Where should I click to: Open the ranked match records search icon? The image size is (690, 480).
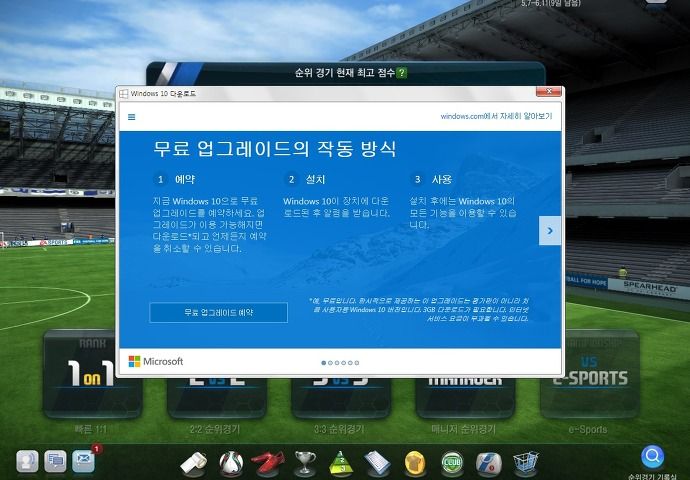tap(653, 457)
